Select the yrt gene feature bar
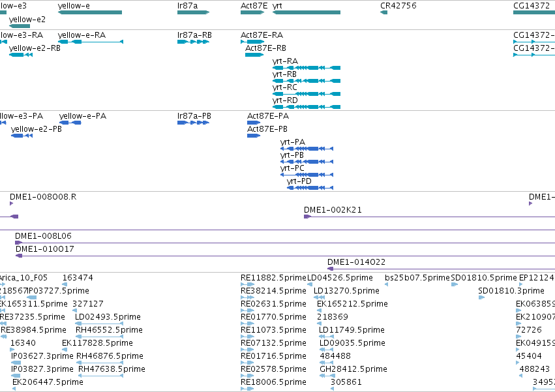 pyautogui.click(x=307, y=12)
